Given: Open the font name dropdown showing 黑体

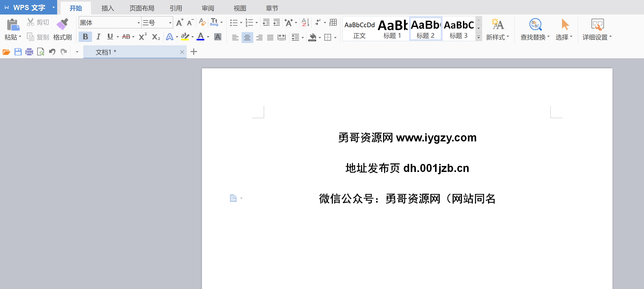Looking at the screenshot, I should click(x=138, y=23).
